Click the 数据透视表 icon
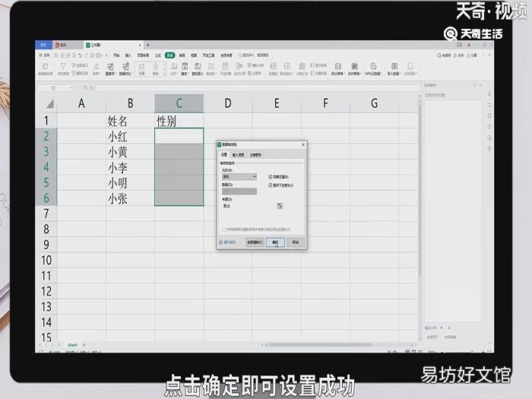532x399 pixels. pyautogui.click(x=45, y=69)
